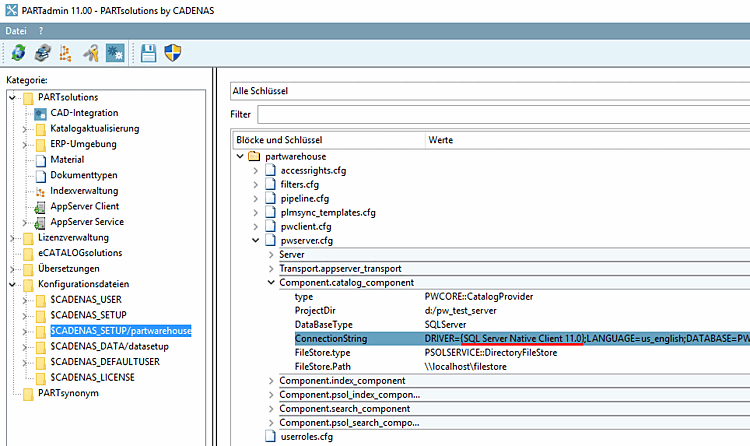Screen dimensions: 750x446
Task: Select AppServer Client in category tree
Action: point(84,206)
